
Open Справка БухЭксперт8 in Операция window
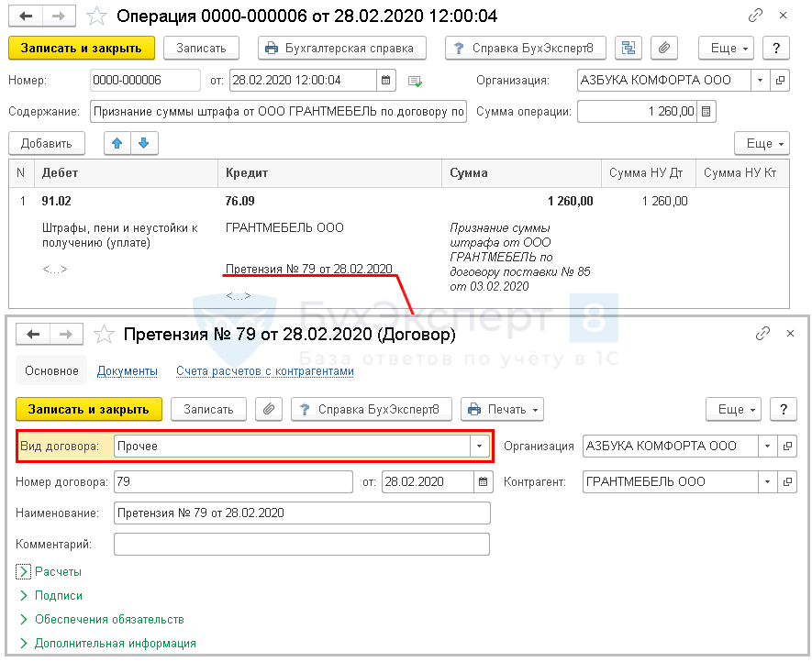coord(526,48)
